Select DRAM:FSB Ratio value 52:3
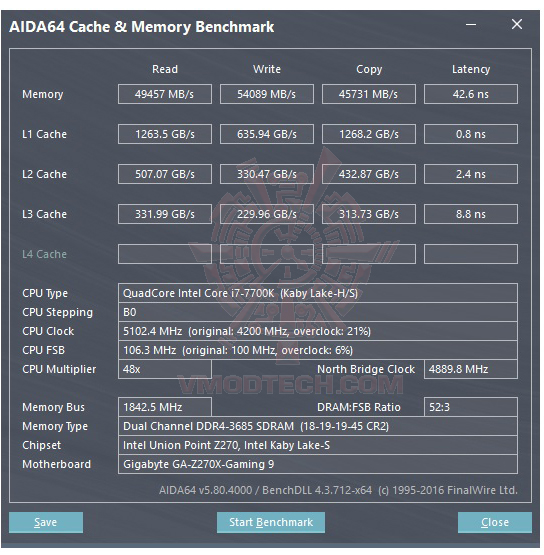 471,407
